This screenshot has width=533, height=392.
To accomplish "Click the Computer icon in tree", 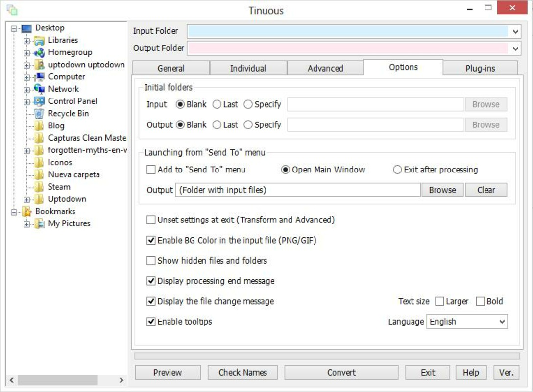I will [39, 77].
